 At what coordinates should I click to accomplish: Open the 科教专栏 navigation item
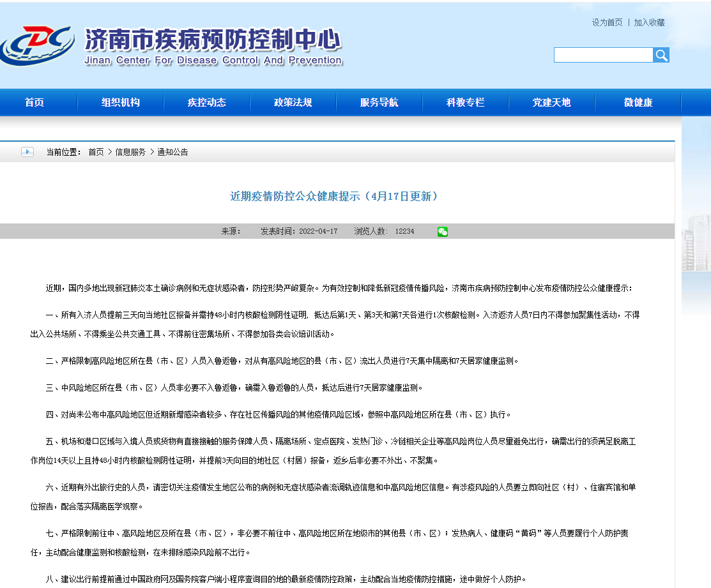point(465,102)
